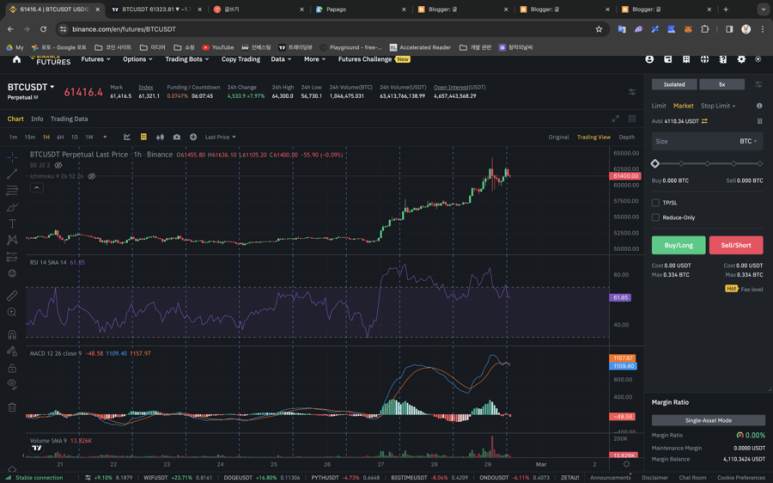Image resolution: width=773 pixels, height=483 pixels.
Task: Open the Stop Limit order type dropdown
Action: click(718, 105)
